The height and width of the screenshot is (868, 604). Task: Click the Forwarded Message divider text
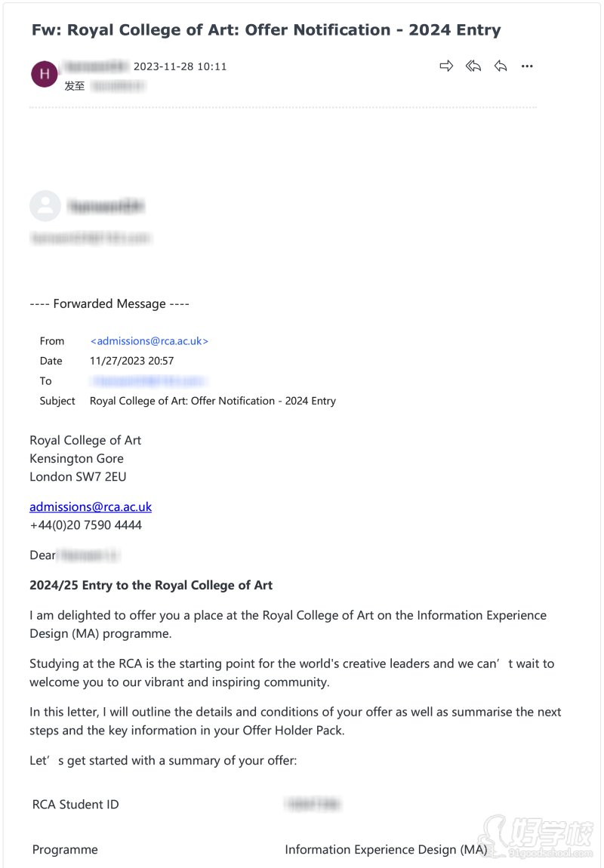pyautogui.click(x=109, y=304)
